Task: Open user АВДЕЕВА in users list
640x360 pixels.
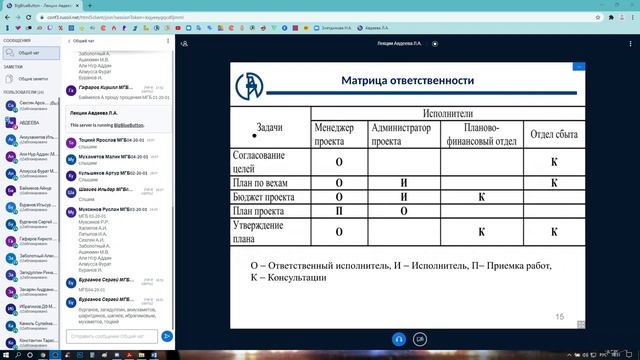Action: [x=30, y=122]
